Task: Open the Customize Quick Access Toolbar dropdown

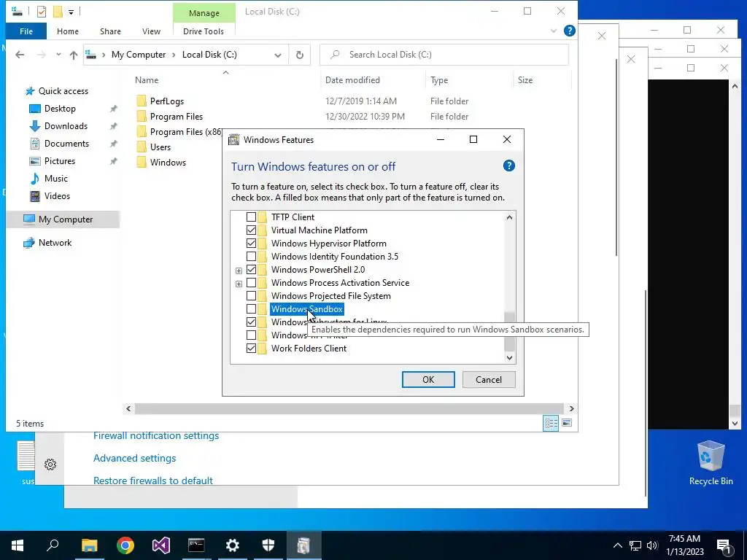Action: 71,12
